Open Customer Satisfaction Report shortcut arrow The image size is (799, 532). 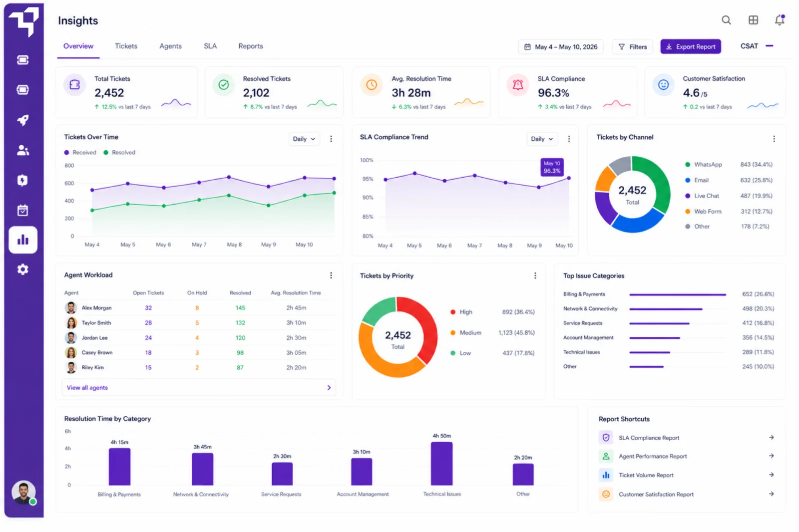(x=772, y=494)
